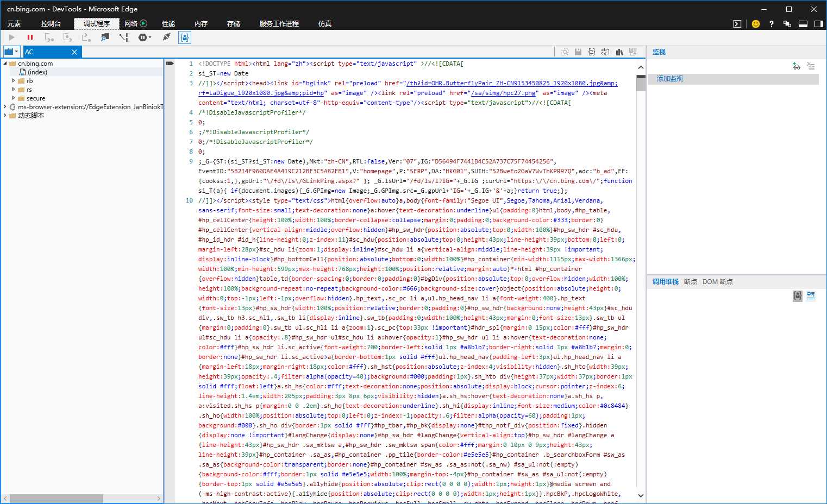Open the 内存 tab
Screen dimensions: 827x504
click(x=201, y=24)
